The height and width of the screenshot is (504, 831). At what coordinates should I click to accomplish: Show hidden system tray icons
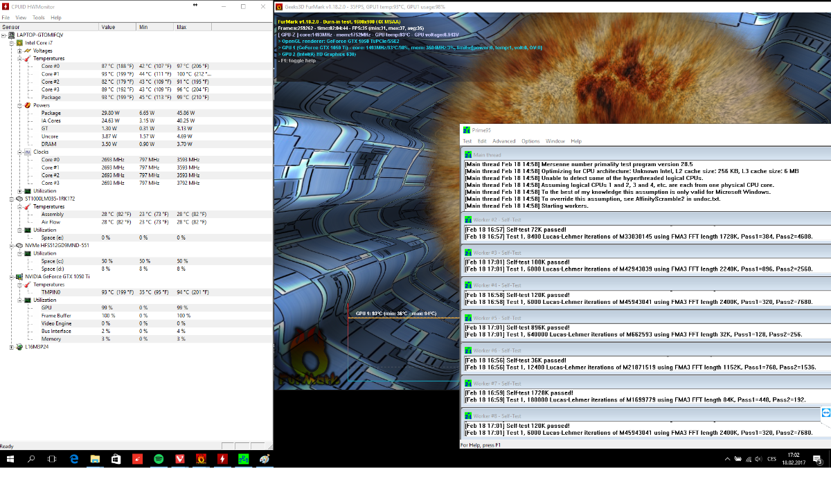tap(726, 458)
